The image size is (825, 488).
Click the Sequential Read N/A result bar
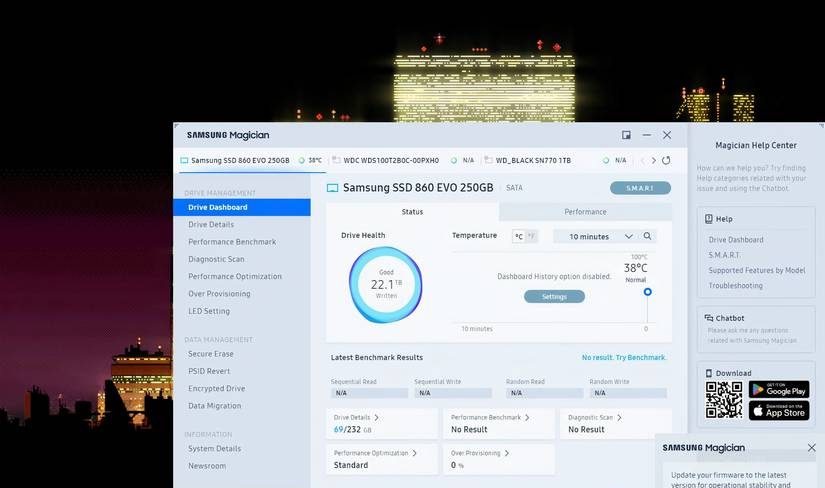(369, 393)
